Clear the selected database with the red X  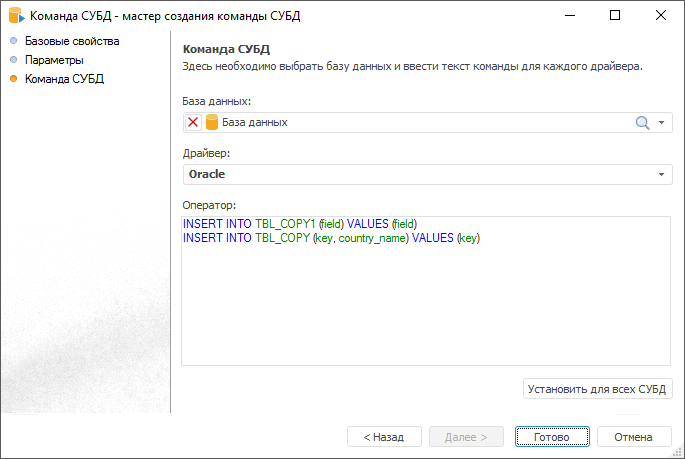(x=193, y=122)
